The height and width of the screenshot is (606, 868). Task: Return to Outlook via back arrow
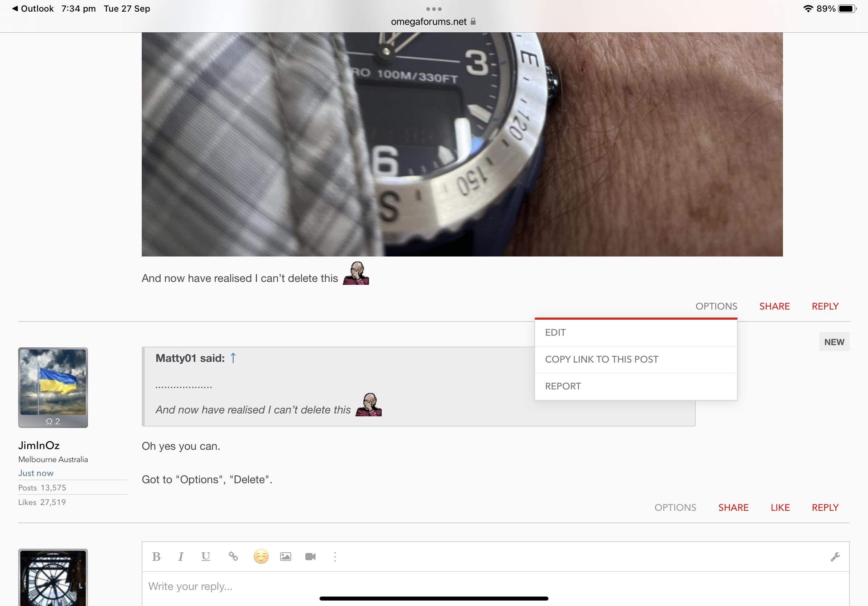pyautogui.click(x=32, y=8)
